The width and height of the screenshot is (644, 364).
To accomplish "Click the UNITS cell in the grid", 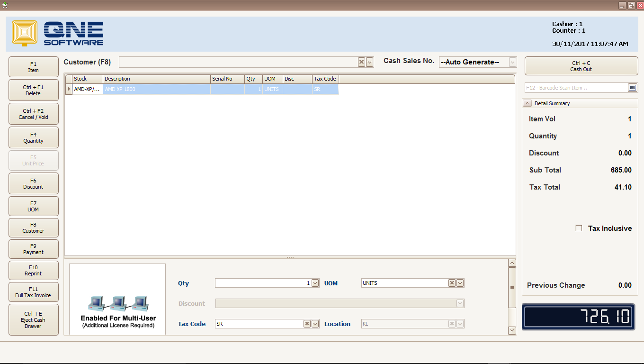I will 273,89.
